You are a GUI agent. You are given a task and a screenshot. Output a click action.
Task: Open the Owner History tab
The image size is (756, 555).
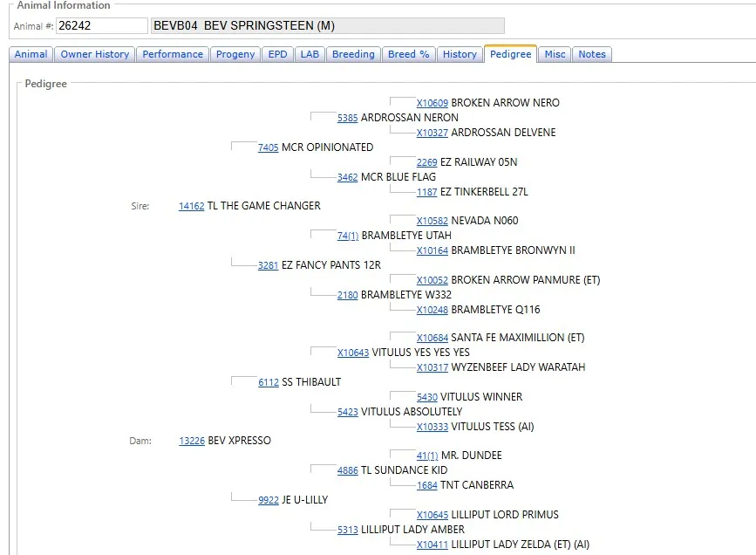(95, 54)
